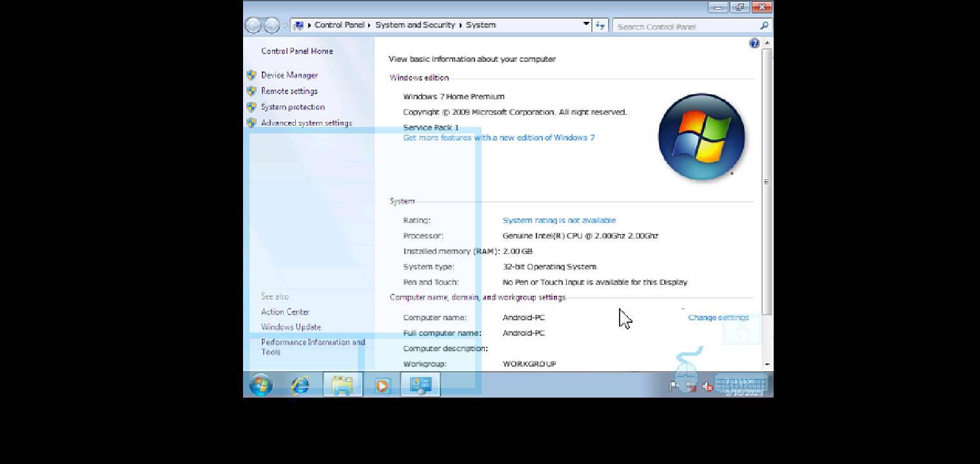Select the System and Security breadcrumb
The width and height of the screenshot is (980, 464).
[x=415, y=25]
